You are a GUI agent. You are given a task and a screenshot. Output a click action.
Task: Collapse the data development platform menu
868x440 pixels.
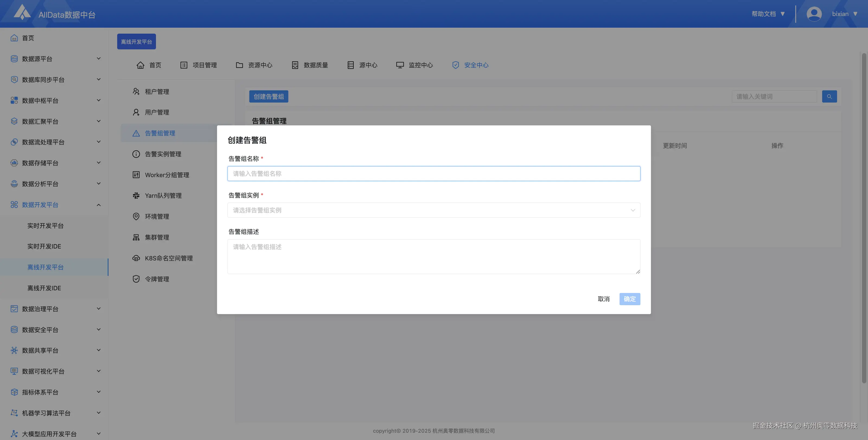pyautogui.click(x=98, y=205)
